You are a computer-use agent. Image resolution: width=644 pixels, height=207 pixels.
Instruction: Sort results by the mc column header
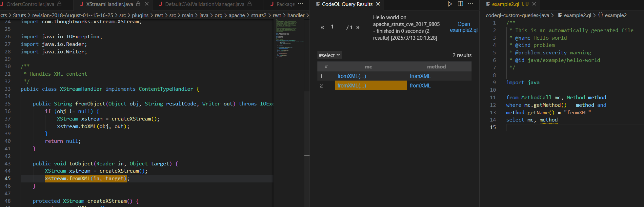pyautogui.click(x=368, y=66)
